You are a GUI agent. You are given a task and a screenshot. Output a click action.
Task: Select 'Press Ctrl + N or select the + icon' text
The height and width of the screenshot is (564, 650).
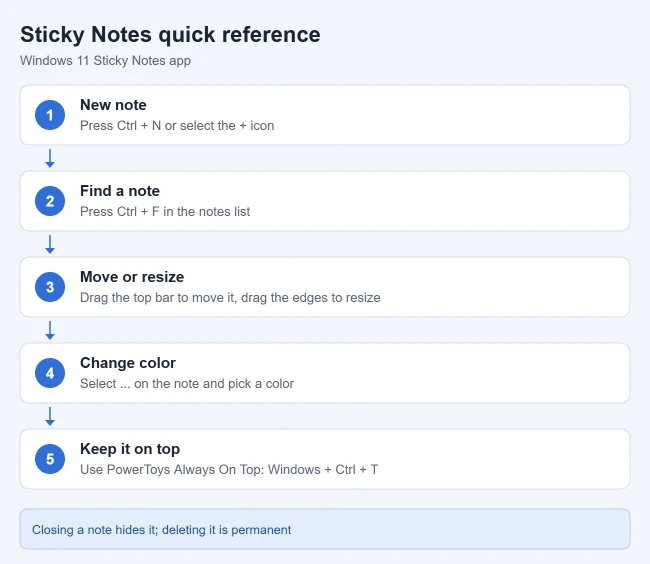[x=177, y=126]
